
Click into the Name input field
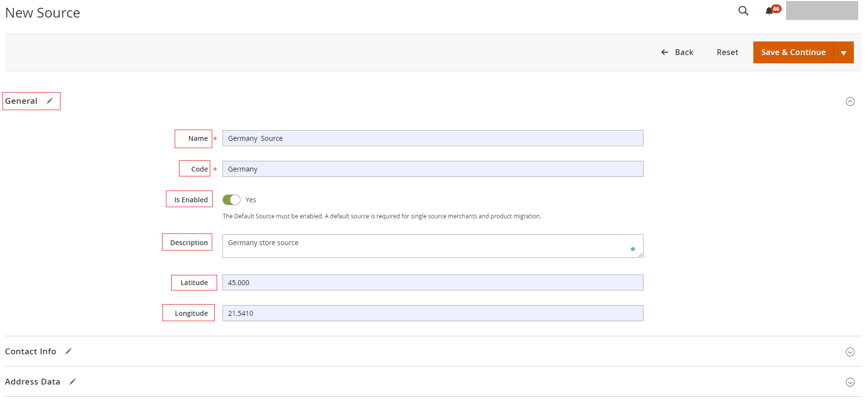click(x=432, y=138)
